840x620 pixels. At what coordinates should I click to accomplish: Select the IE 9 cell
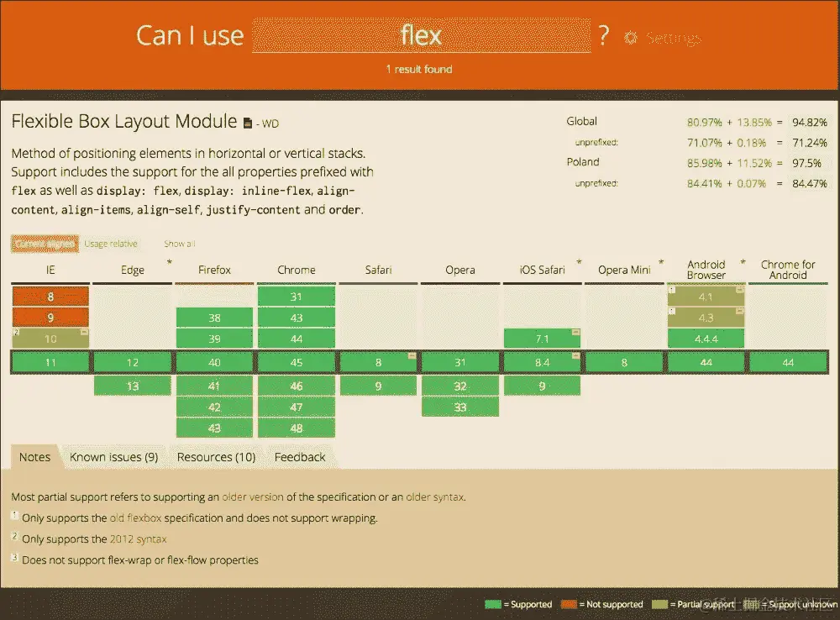[50, 318]
